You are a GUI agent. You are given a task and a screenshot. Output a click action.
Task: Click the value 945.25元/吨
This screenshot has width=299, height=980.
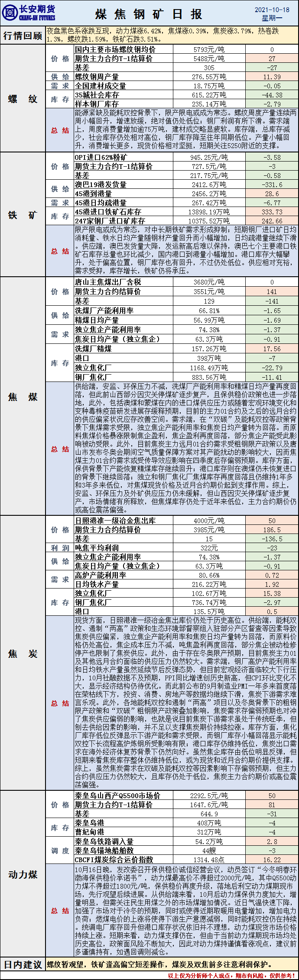click(209, 158)
